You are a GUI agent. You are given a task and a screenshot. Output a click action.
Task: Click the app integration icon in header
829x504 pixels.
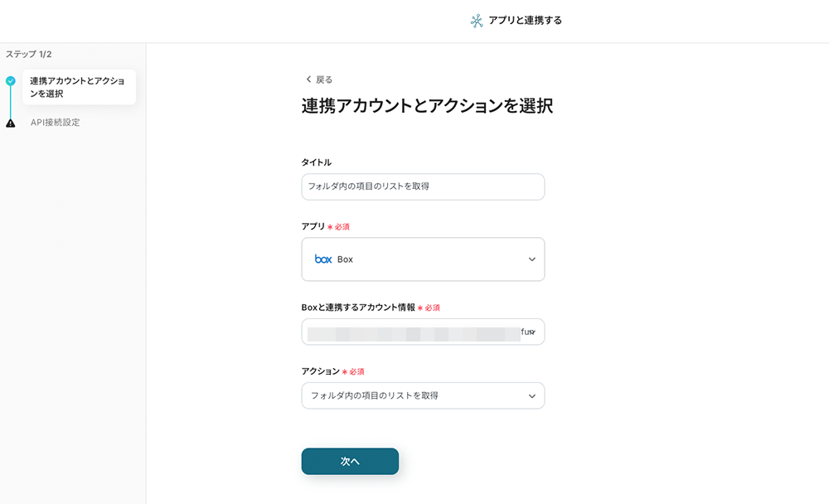(x=477, y=21)
